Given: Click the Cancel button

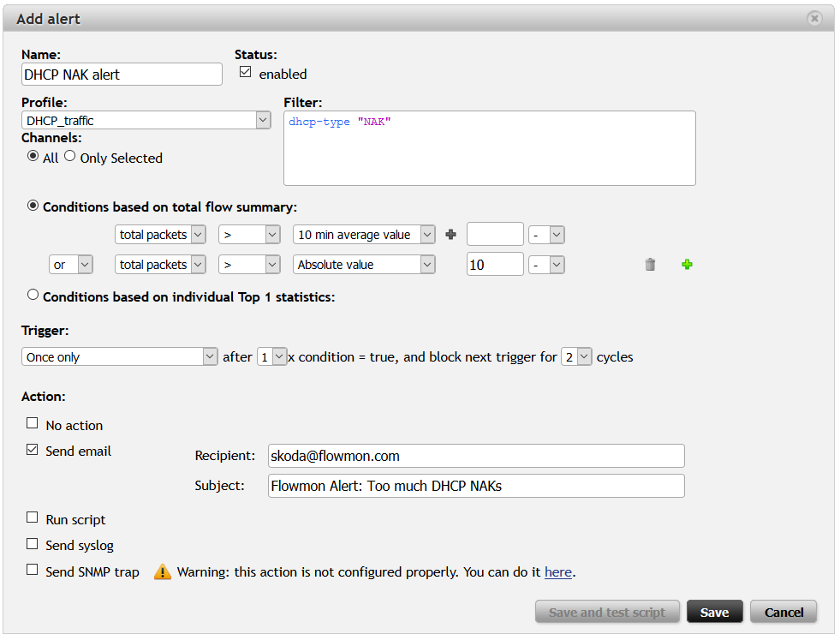Looking at the screenshot, I should tap(783, 612).
